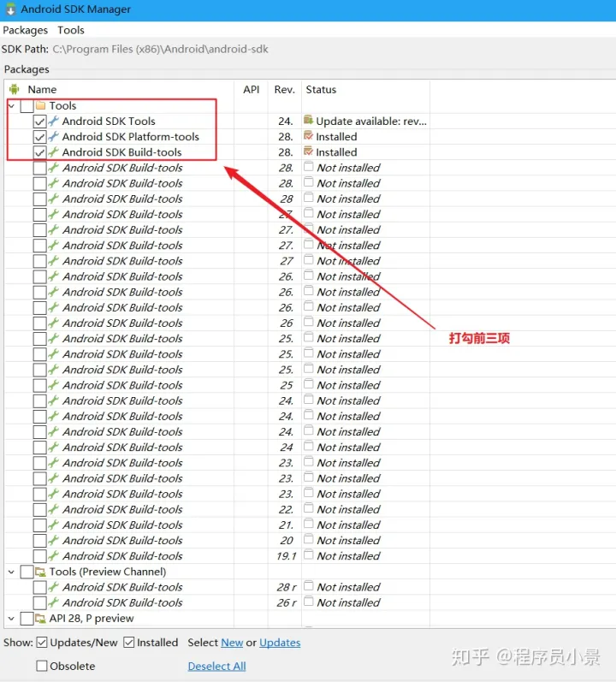Check the Build-tools rev 22 checkbox
Viewport: 616px width, 682px height.
pyautogui.click(x=40, y=510)
